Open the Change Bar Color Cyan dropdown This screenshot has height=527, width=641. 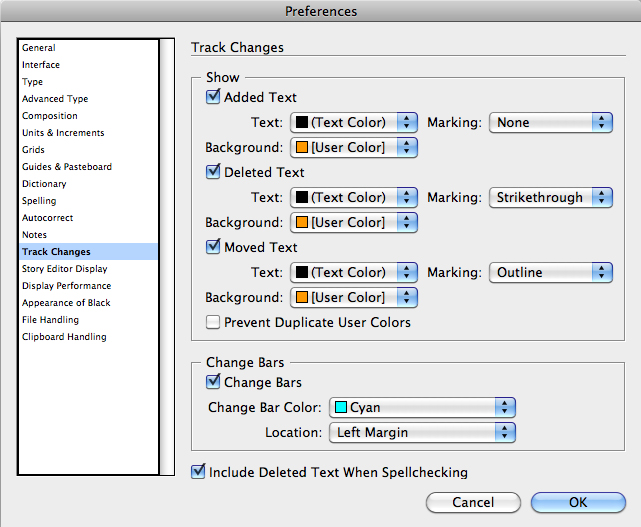click(422, 408)
